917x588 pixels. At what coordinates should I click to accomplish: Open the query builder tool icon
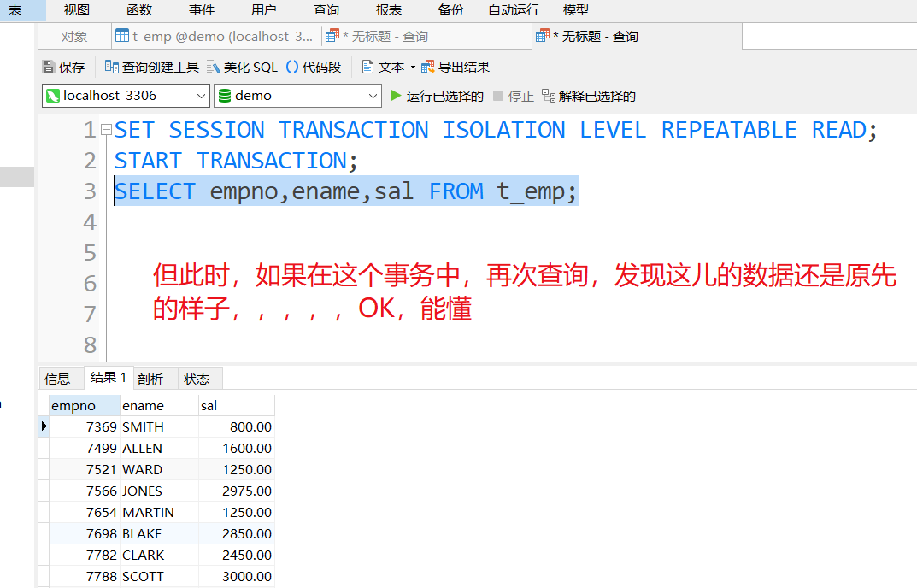(x=112, y=67)
